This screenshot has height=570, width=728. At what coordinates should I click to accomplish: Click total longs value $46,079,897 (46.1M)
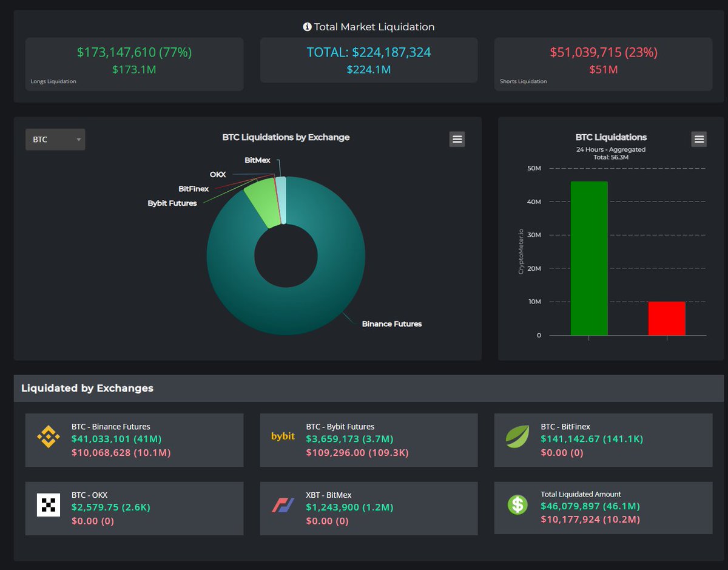pos(590,506)
